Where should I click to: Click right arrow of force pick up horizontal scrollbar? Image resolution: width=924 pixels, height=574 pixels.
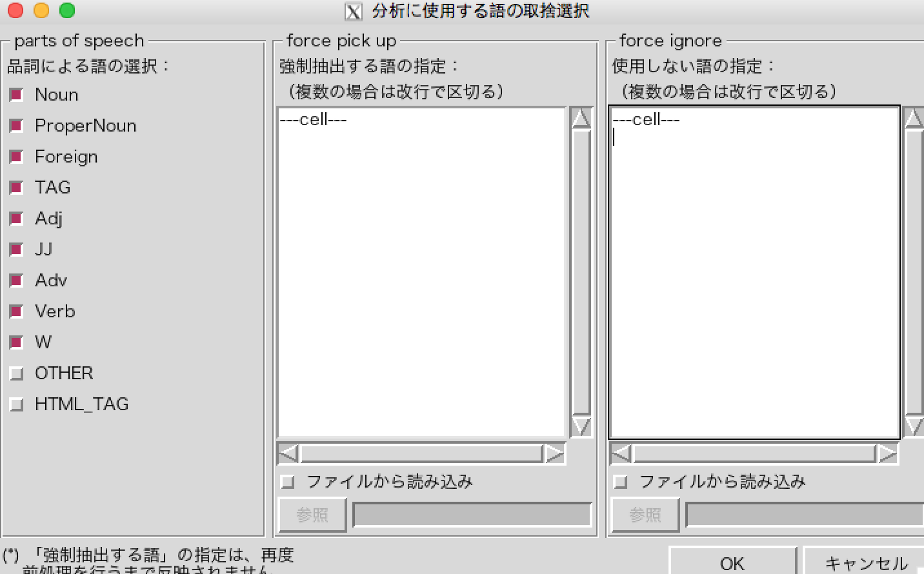[x=554, y=453]
